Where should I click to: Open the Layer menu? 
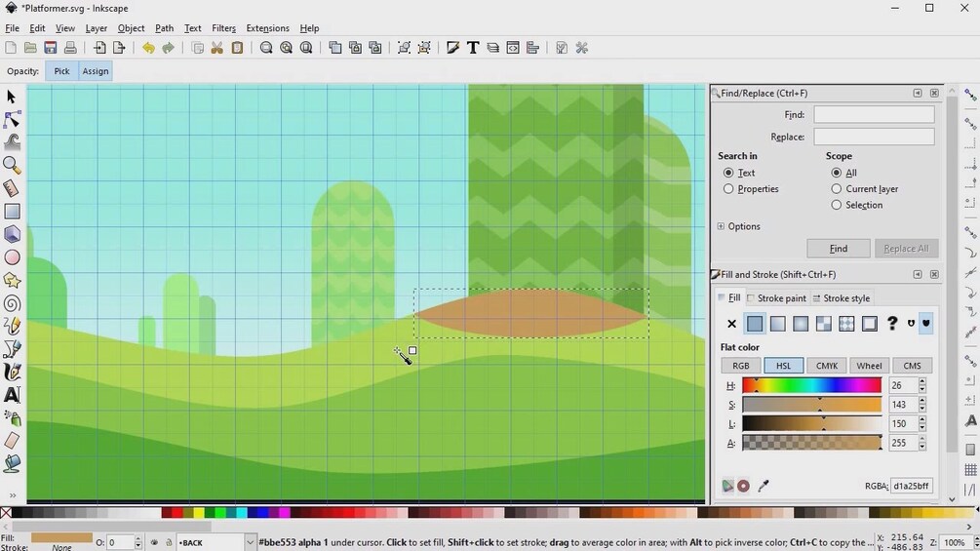coord(96,28)
